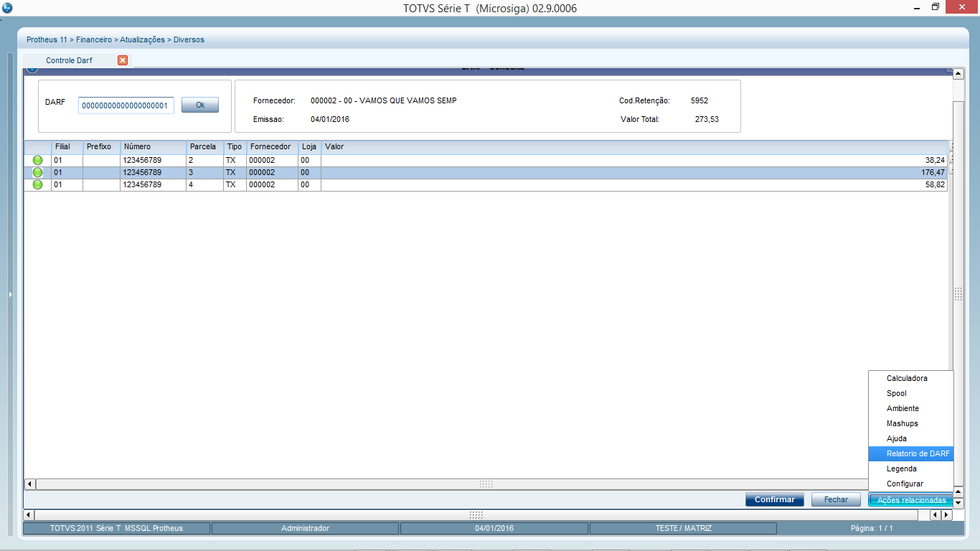Click the outer window scrollbar right arrow
This screenshot has height=551, width=980.
(x=946, y=515)
